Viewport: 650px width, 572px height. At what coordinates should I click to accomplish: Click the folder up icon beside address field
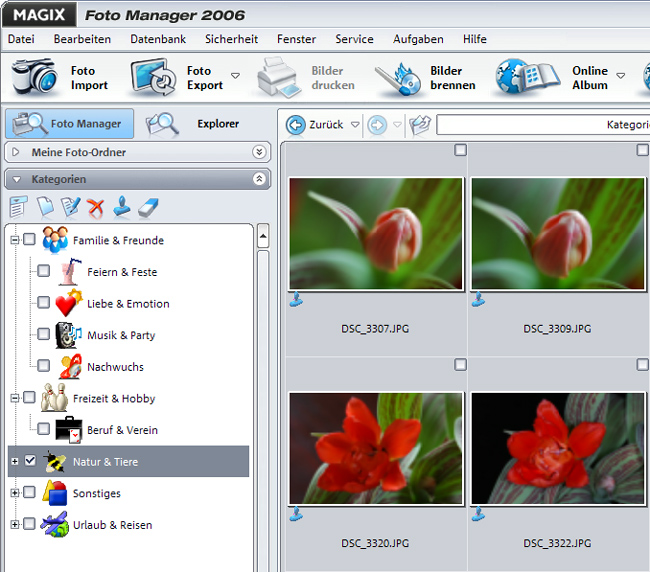click(420, 125)
